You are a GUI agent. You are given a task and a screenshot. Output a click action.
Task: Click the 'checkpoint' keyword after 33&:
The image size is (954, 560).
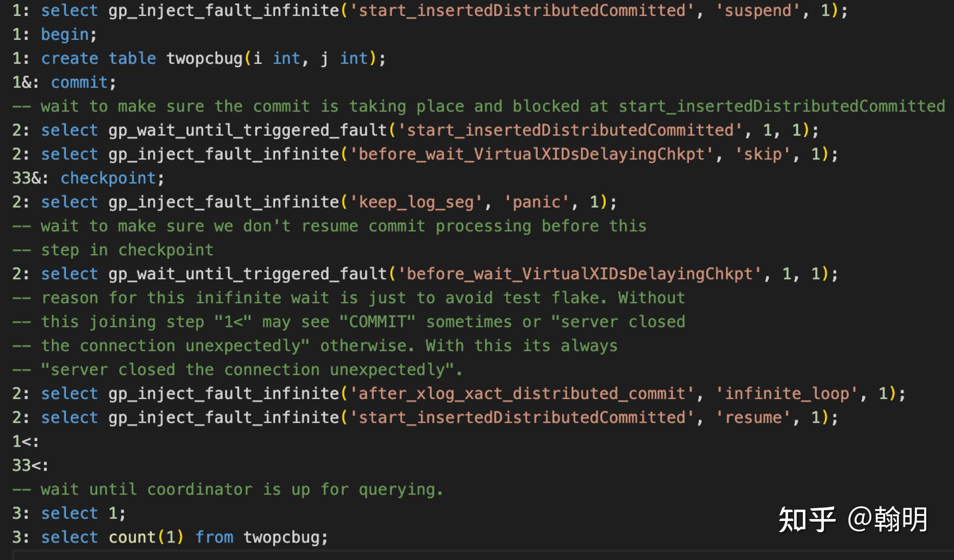pyautogui.click(x=108, y=178)
